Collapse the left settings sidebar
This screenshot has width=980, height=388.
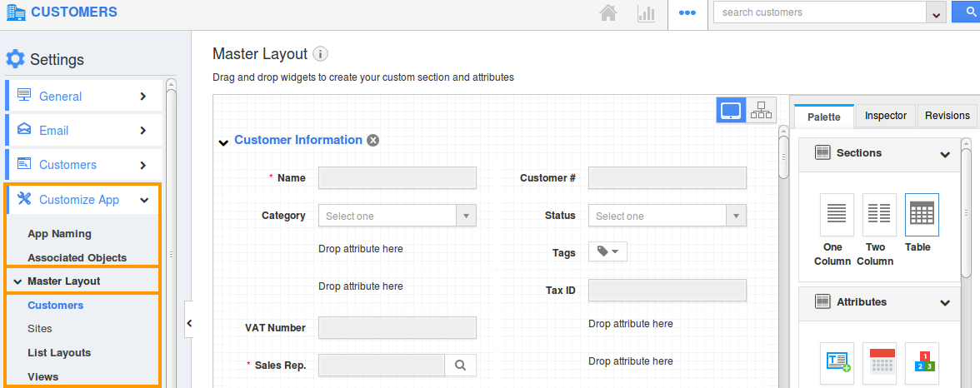[188, 323]
